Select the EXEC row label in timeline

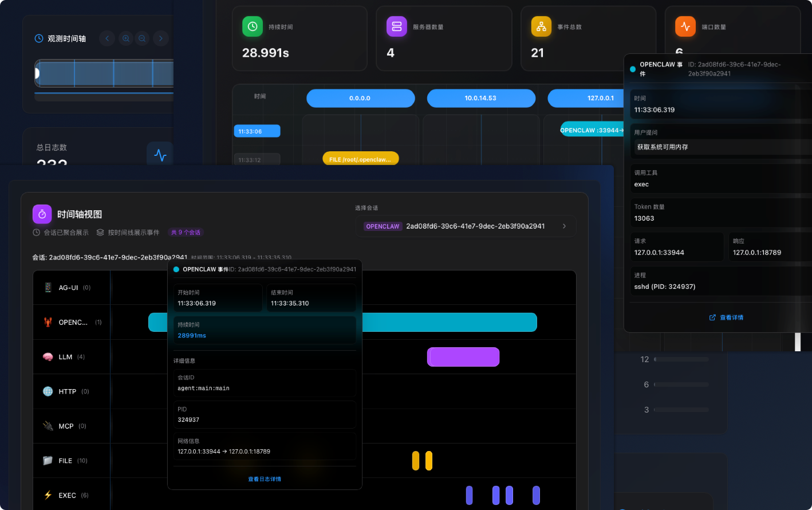coord(68,495)
